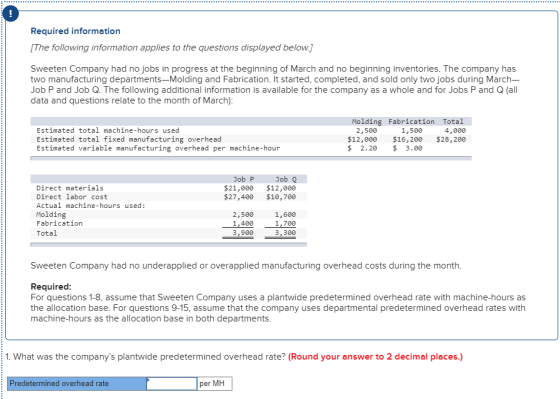Click the $28,200 total fixed overhead value
560x399 pixels.
(451, 139)
